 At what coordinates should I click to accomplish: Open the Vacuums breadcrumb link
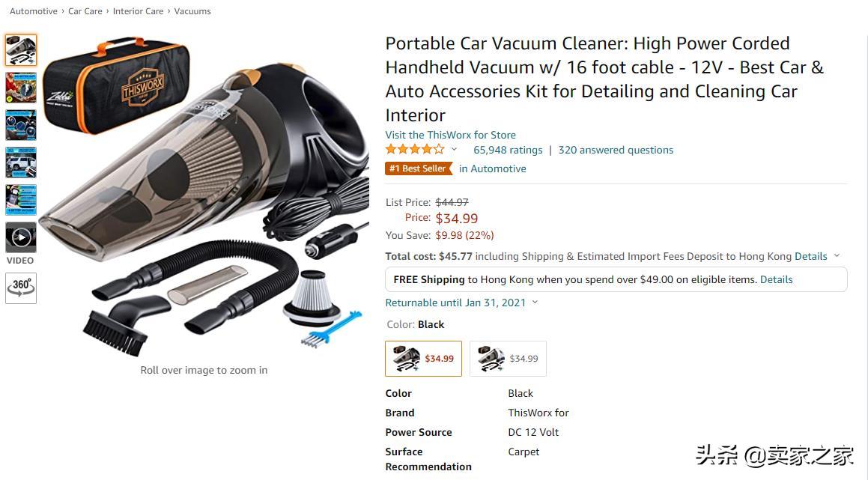[x=192, y=11]
